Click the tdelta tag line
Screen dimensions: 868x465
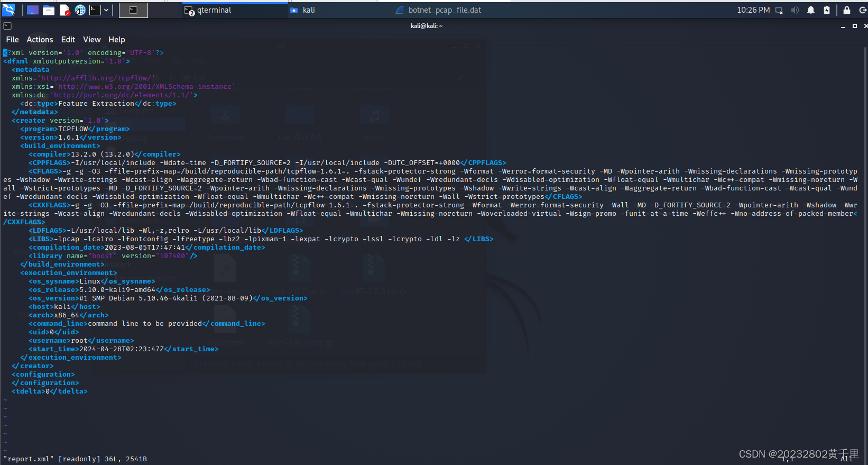50,391
